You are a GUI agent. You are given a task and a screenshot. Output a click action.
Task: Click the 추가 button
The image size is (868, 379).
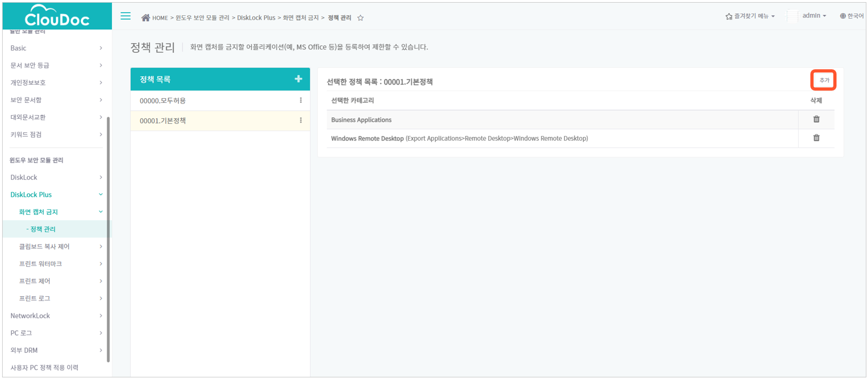824,80
